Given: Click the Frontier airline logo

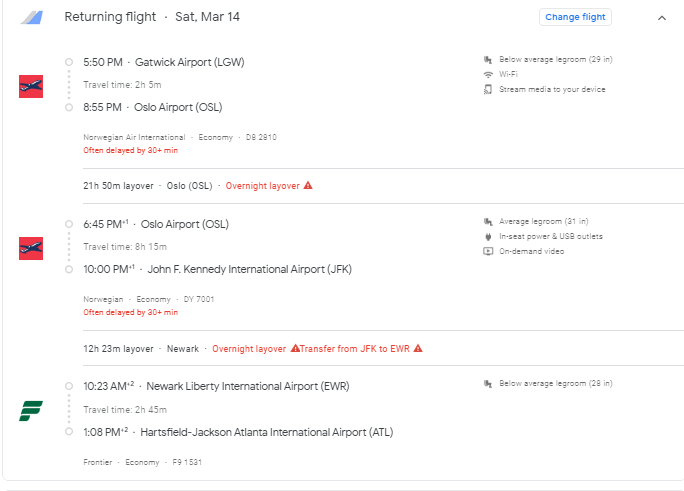Looking at the screenshot, I should [31, 410].
